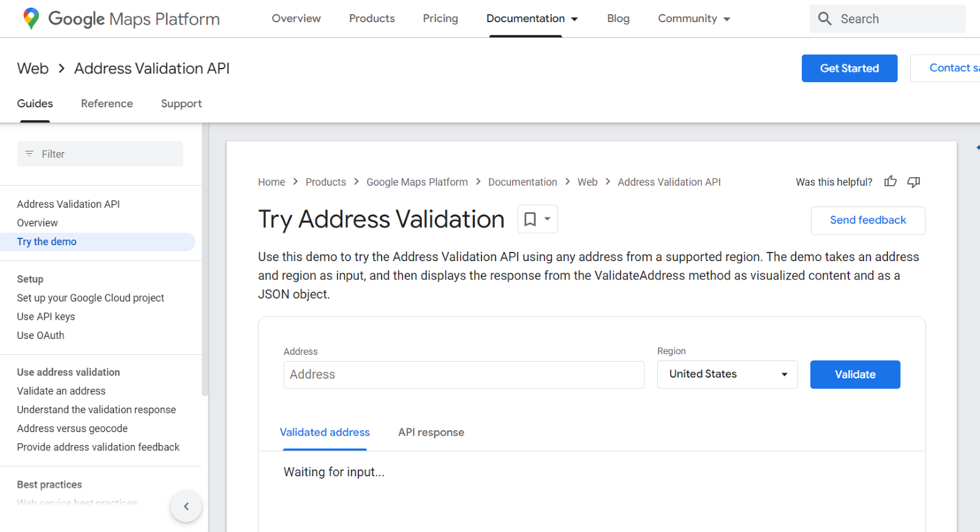Open Understand the validation response item

click(x=96, y=410)
